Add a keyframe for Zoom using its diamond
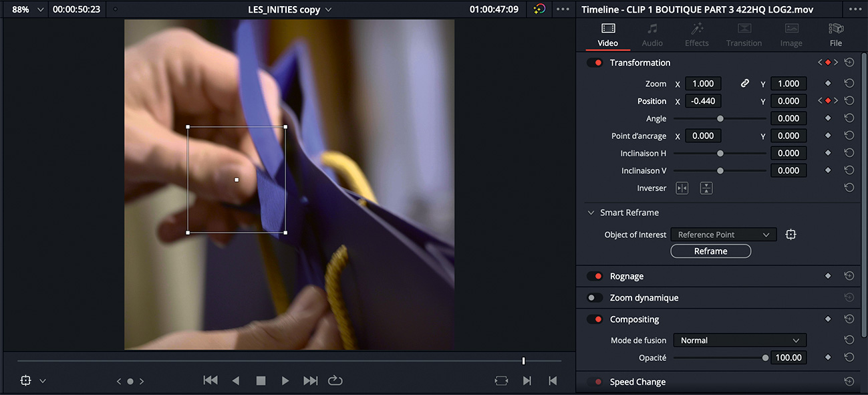The image size is (868, 395). click(x=828, y=84)
